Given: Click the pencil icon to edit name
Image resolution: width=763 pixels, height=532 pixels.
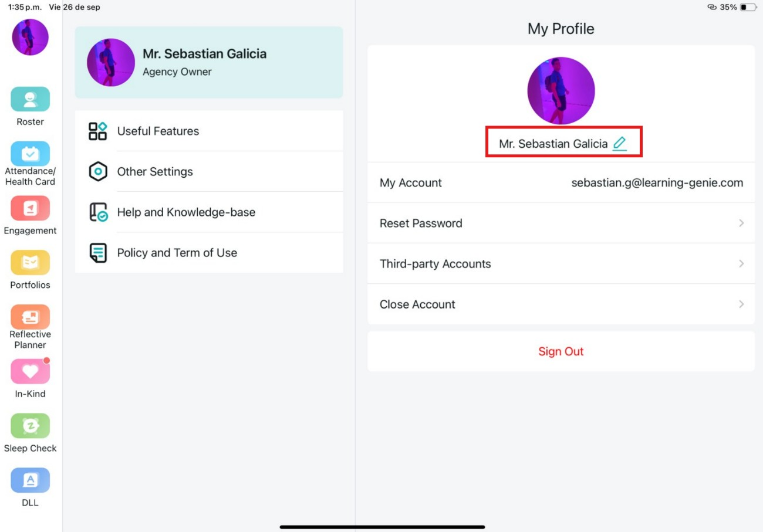Looking at the screenshot, I should (x=619, y=143).
